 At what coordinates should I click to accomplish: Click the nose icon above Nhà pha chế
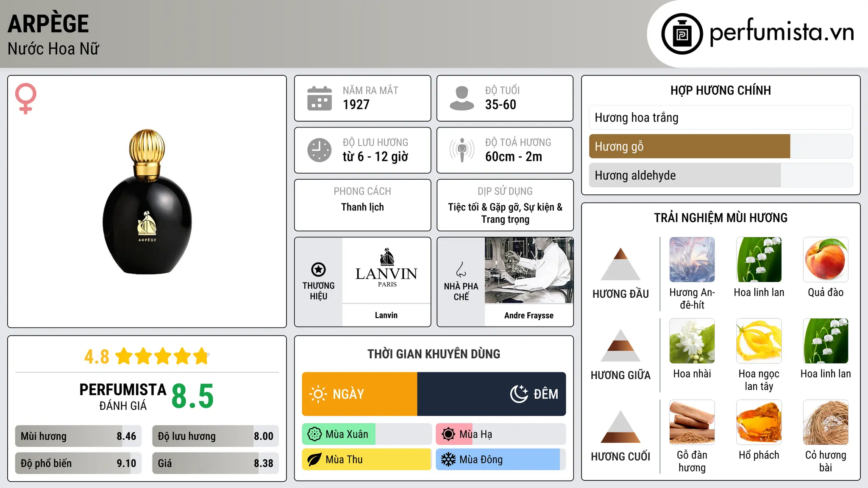tap(461, 269)
